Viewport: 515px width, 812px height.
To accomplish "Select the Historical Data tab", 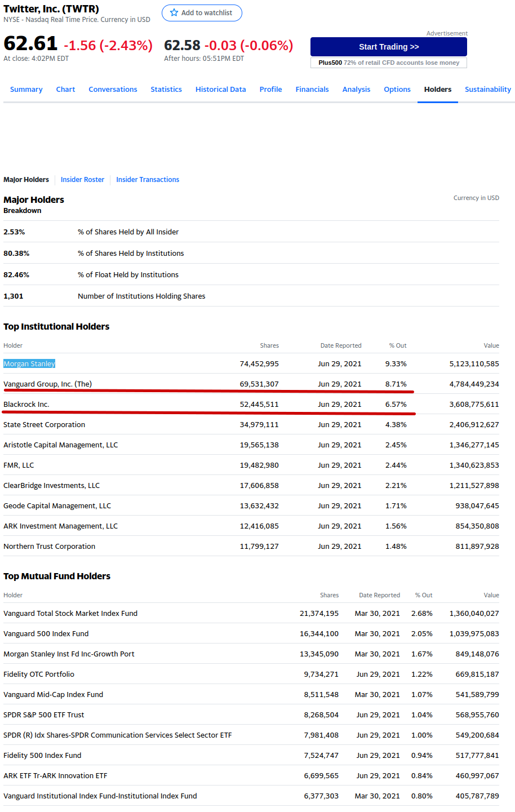I will coord(220,90).
